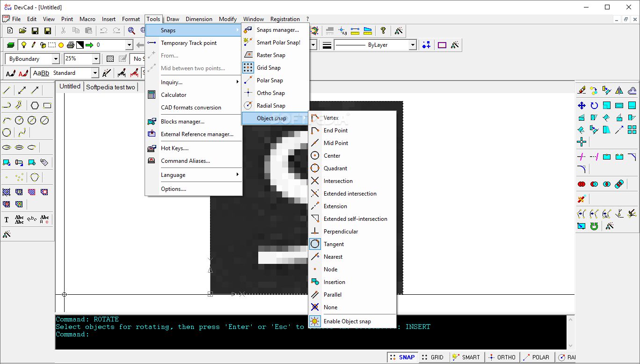
Task: Select the Rotate tool icon
Action: pyautogui.click(x=594, y=105)
